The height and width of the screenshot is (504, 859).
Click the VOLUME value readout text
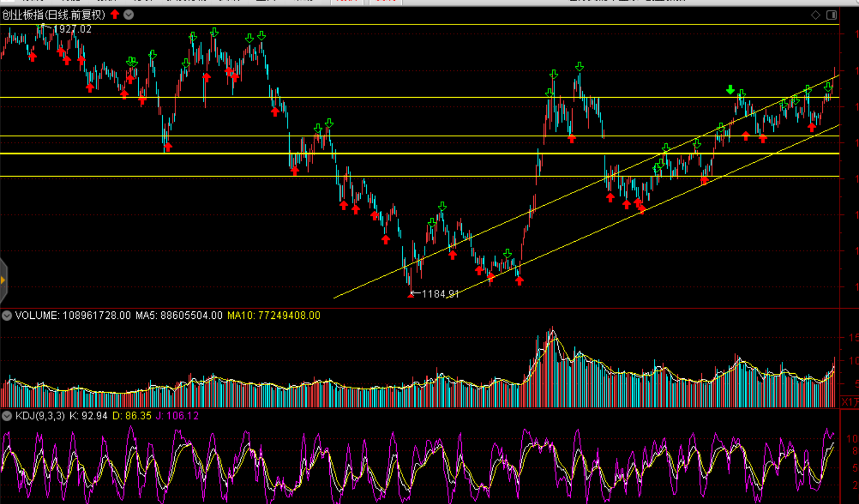(x=73, y=315)
